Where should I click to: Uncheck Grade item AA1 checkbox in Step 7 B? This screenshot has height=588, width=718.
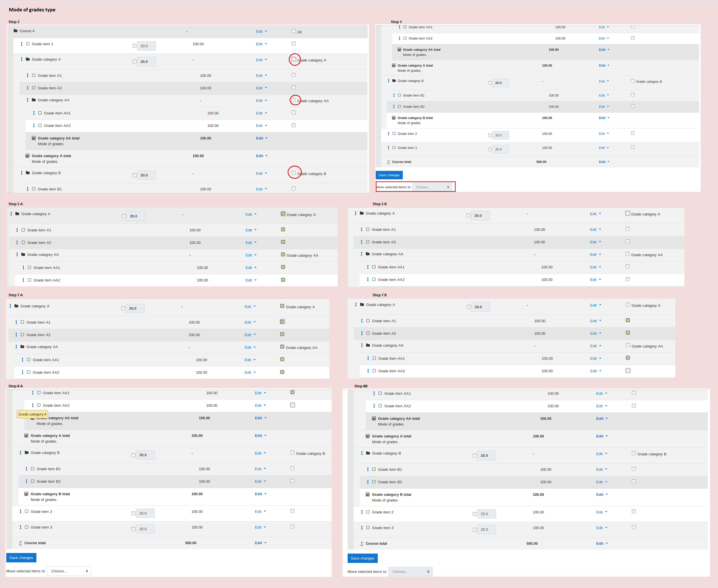coord(628,358)
